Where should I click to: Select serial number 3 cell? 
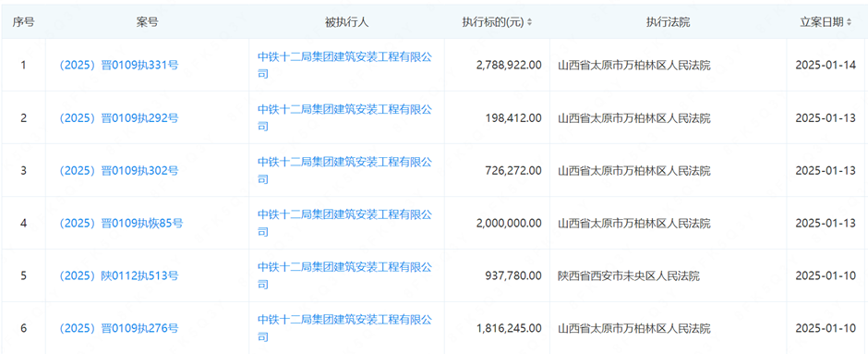pos(23,171)
